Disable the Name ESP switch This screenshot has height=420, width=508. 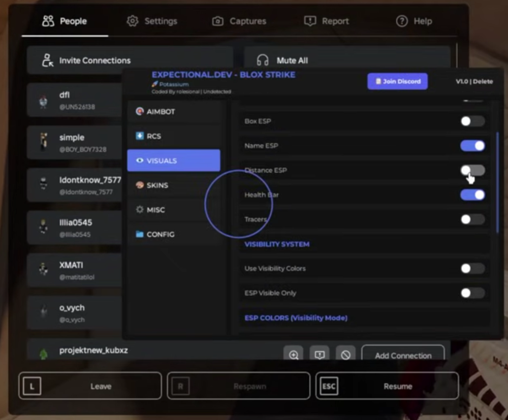(x=472, y=146)
